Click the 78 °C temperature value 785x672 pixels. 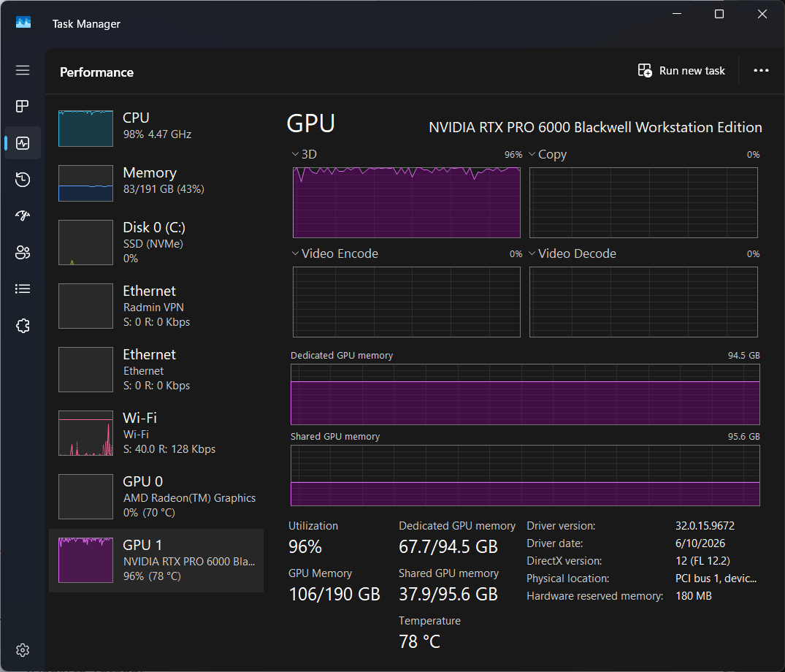pyautogui.click(x=420, y=641)
